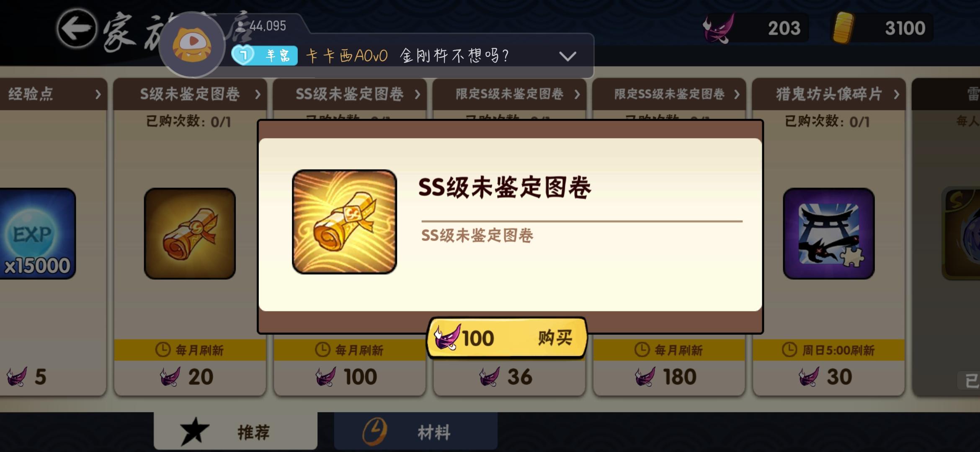Select the S级未鉴定图卷 scroll item icon
The height and width of the screenshot is (452, 980).
190,234
